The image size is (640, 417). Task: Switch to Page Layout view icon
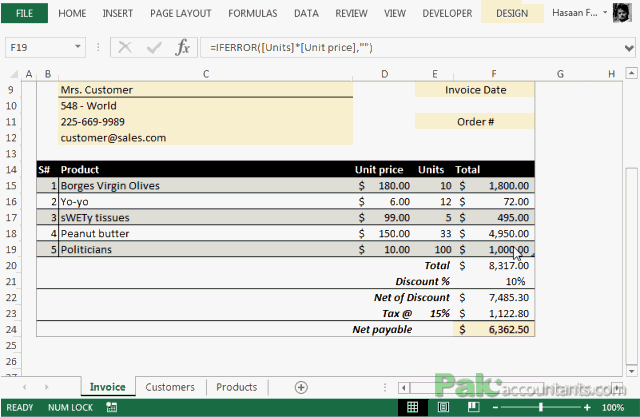[443, 407]
